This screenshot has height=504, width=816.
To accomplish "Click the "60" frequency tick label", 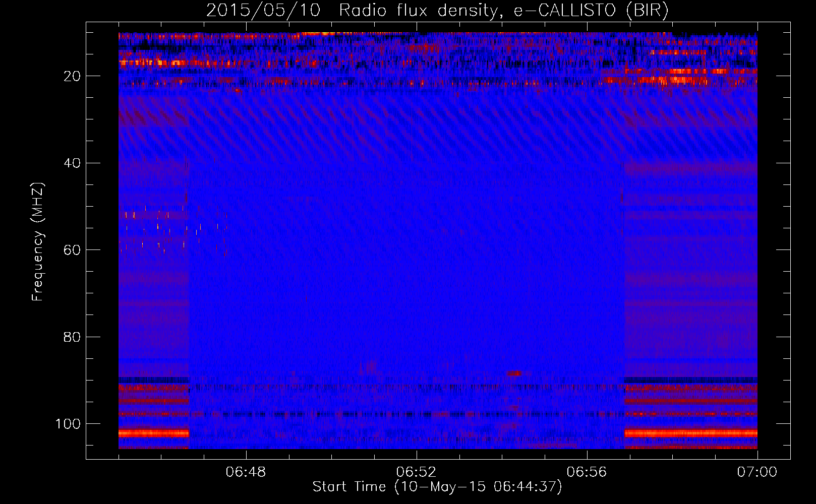I will click(x=72, y=250).
